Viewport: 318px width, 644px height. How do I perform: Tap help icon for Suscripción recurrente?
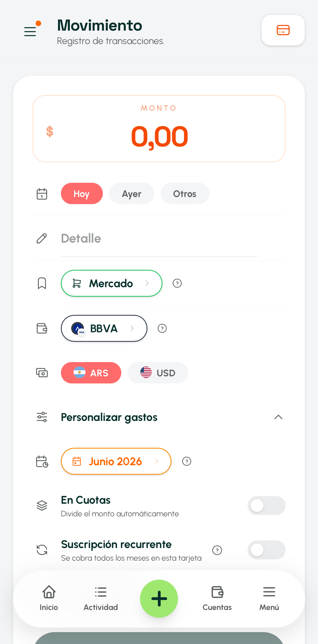click(217, 550)
